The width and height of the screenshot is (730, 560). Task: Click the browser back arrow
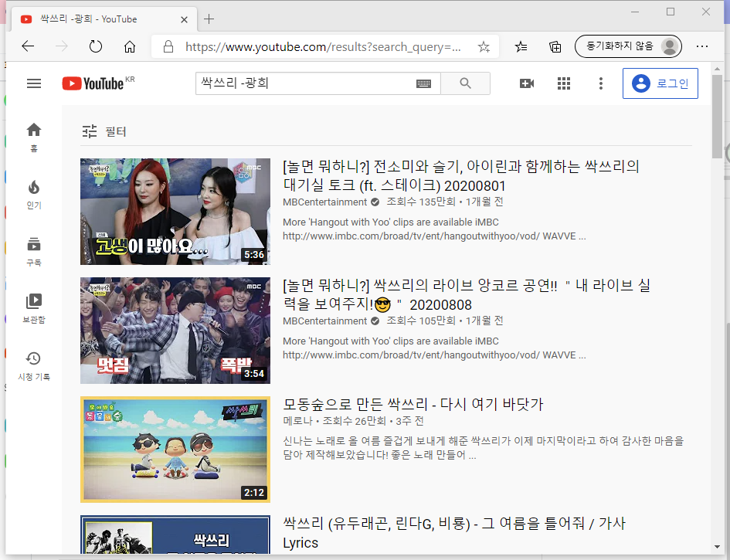click(x=28, y=46)
